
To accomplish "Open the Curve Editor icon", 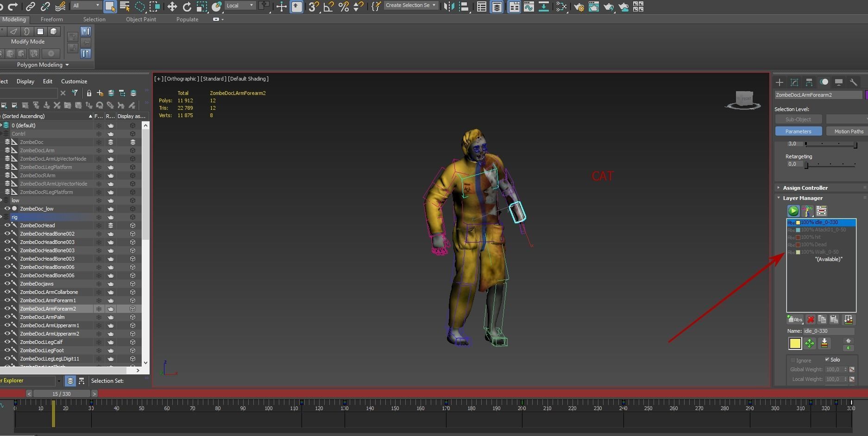I will 529,6.
